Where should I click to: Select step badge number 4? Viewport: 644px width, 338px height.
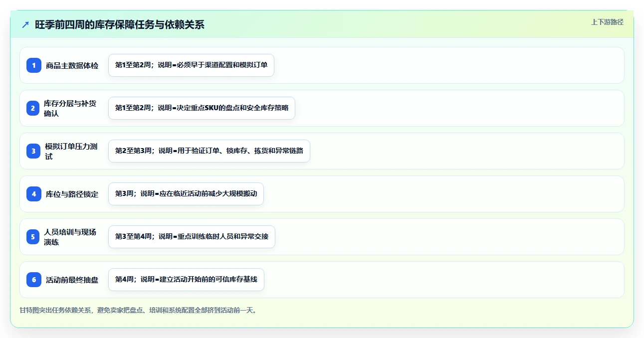(x=34, y=194)
